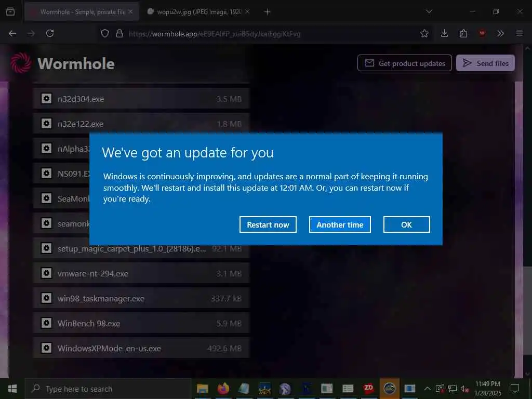Viewport: 532px width, 399px height.
Task: Bookmark this page with the star
Action: [424, 33]
